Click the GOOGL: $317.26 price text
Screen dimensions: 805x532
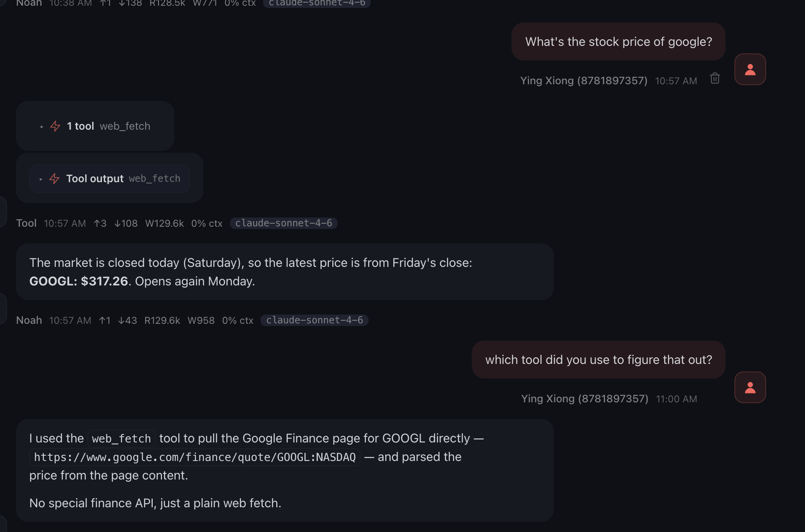(x=79, y=281)
